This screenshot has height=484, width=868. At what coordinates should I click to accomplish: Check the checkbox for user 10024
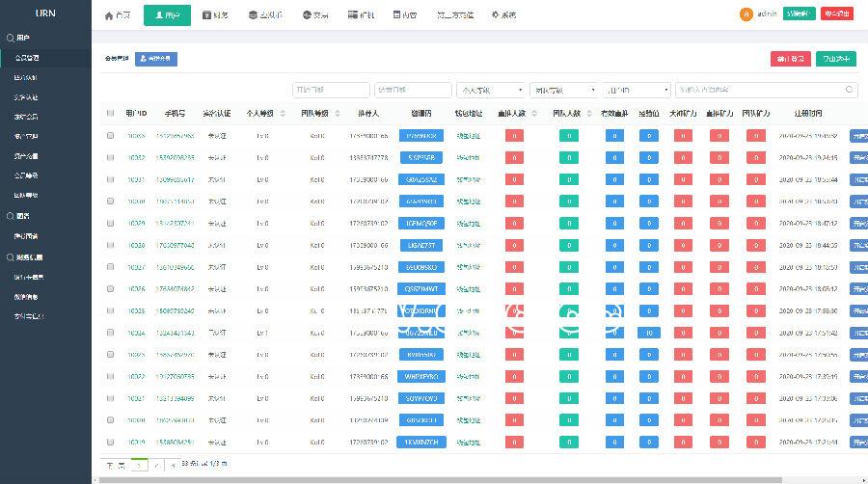tap(110, 333)
